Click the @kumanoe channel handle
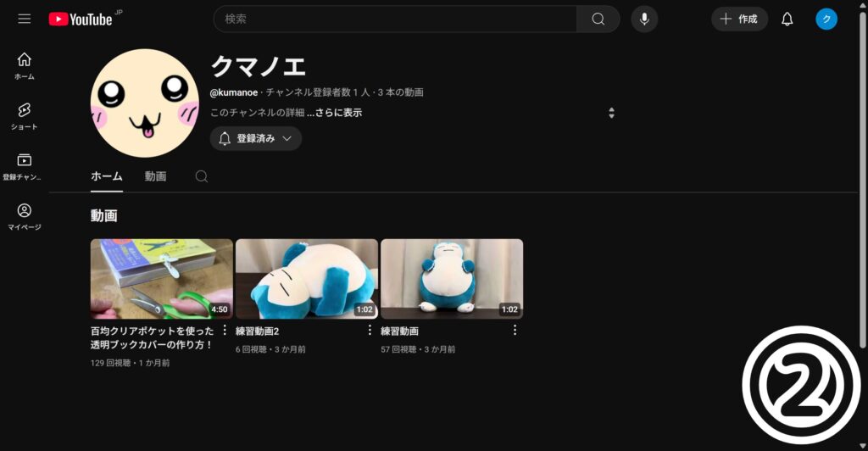Image resolution: width=868 pixels, height=451 pixels. [x=234, y=92]
